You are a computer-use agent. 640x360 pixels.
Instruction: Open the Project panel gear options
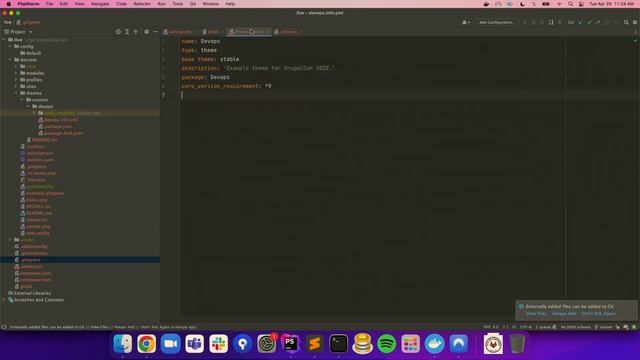point(146,31)
